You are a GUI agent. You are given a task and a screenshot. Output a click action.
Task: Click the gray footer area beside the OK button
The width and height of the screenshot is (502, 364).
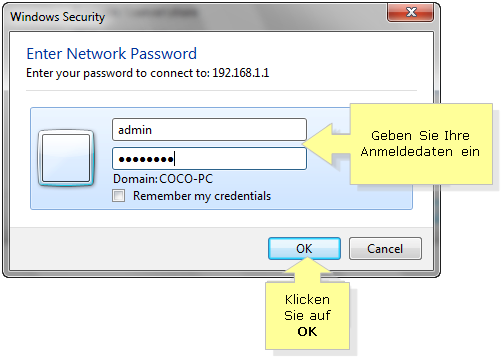click(138, 249)
